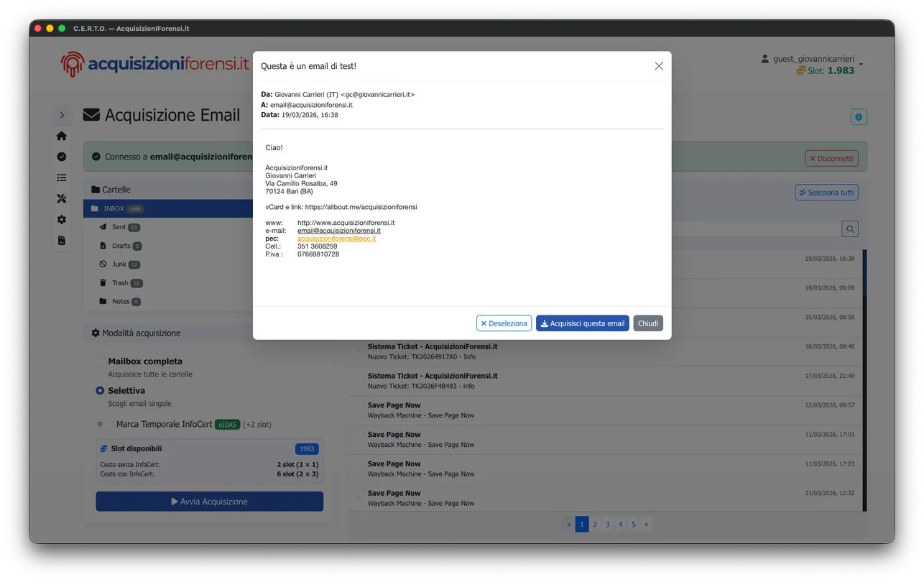Open the Trash folder

[x=119, y=282]
